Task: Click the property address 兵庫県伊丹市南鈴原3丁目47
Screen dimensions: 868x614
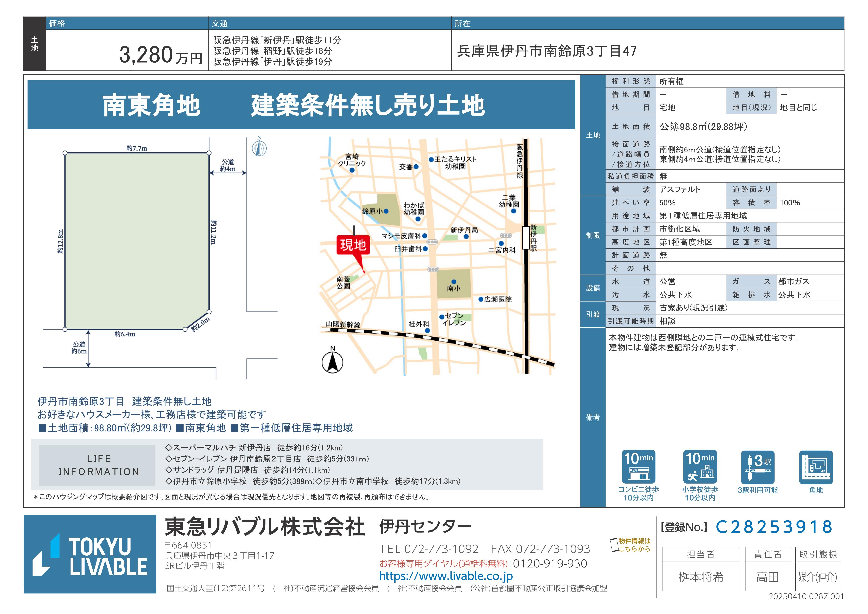Action: (x=547, y=51)
